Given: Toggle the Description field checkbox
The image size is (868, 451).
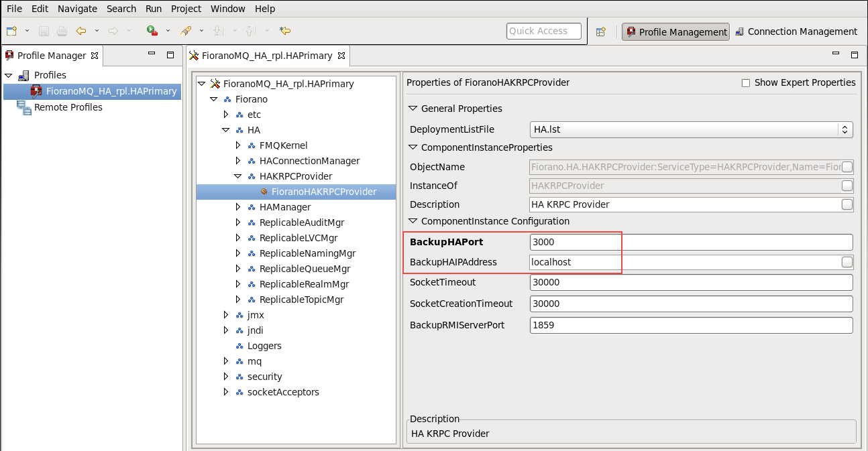Looking at the screenshot, I should [x=847, y=204].
